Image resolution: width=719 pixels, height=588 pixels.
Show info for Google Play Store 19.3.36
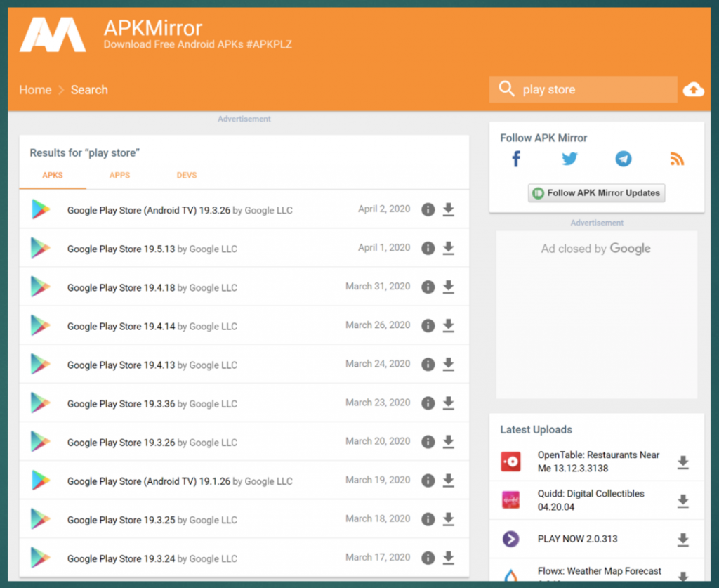coord(428,403)
